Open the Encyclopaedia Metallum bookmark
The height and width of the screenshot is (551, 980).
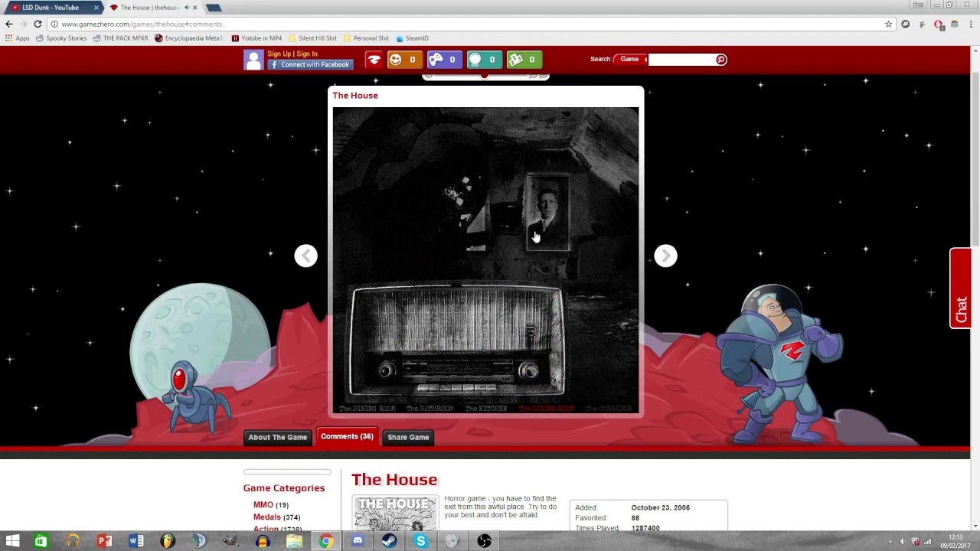[189, 38]
